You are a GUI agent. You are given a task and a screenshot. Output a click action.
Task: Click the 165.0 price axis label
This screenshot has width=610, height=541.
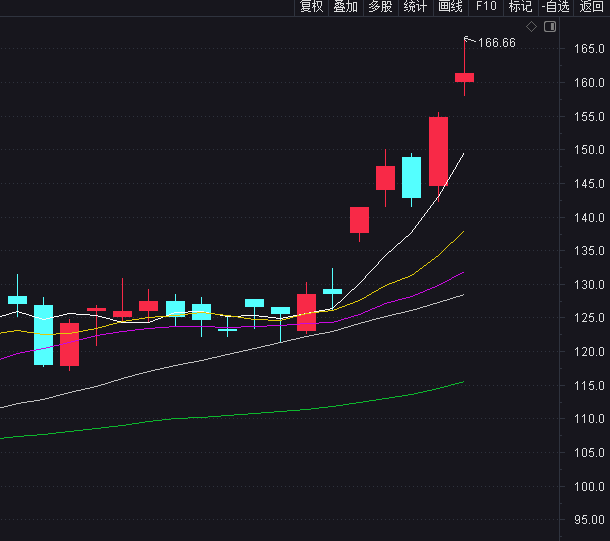click(589, 49)
